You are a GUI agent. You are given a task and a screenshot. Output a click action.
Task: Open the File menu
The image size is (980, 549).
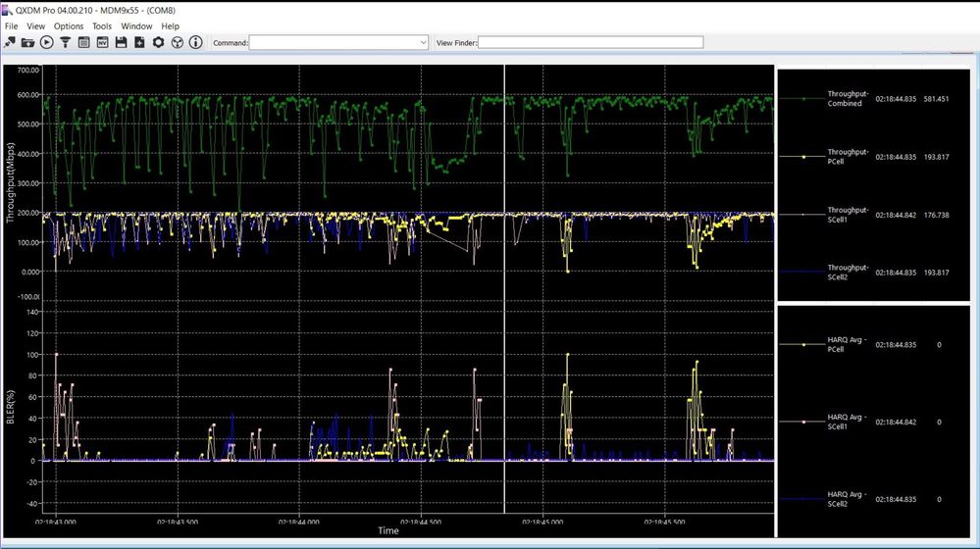pos(12,25)
